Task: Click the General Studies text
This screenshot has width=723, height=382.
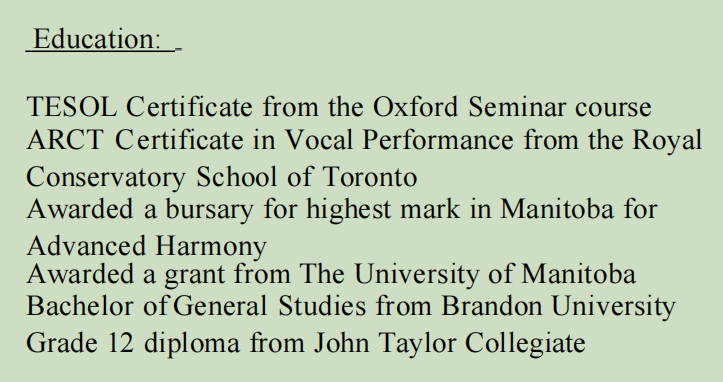Action: pos(269,306)
